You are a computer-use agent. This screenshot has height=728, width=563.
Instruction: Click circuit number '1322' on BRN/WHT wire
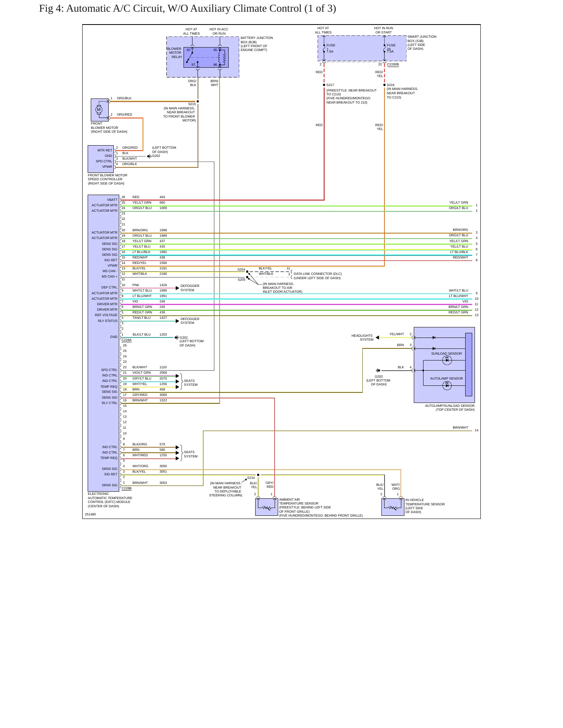click(x=163, y=400)
